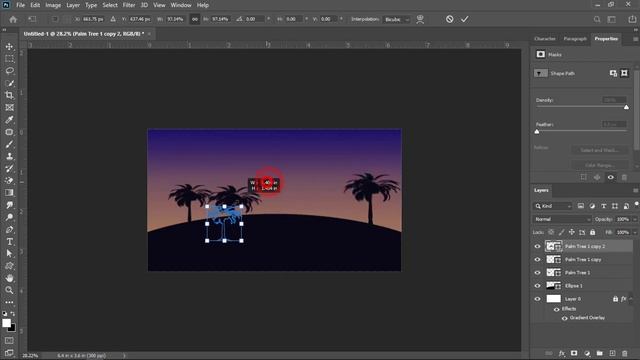This screenshot has height=360, width=640.
Task: Open the Share icon at top right
Action: [632, 19]
